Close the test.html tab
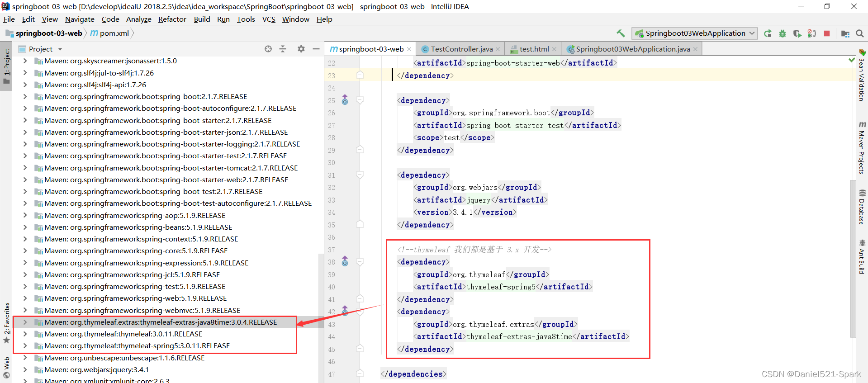 [554, 49]
